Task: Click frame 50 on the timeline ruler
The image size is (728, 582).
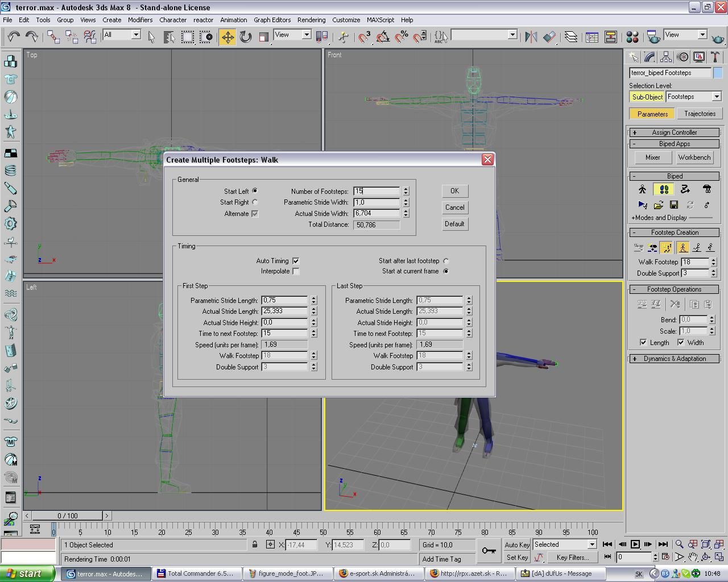Action: point(323,533)
